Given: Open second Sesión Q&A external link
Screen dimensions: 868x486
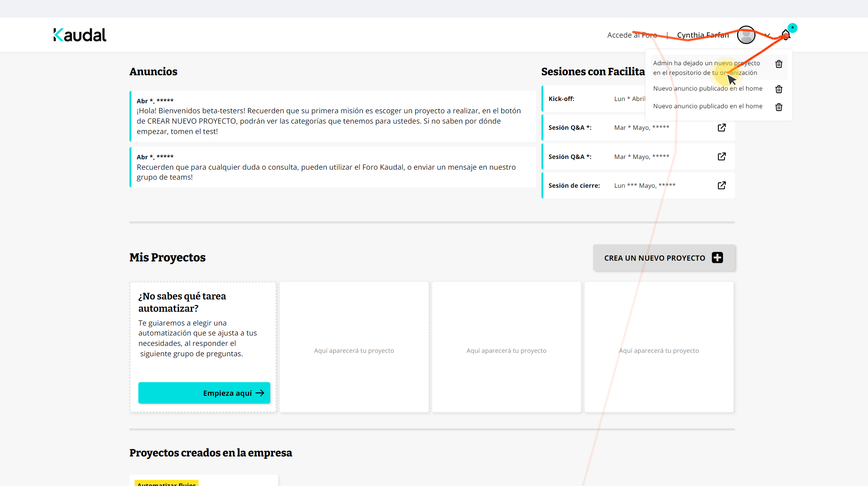Looking at the screenshot, I should click(722, 157).
